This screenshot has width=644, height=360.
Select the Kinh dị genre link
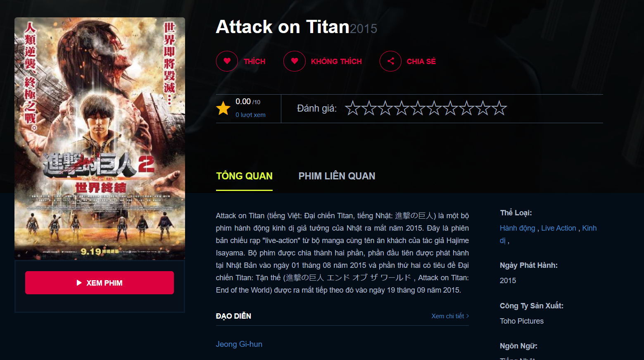(x=589, y=228)
